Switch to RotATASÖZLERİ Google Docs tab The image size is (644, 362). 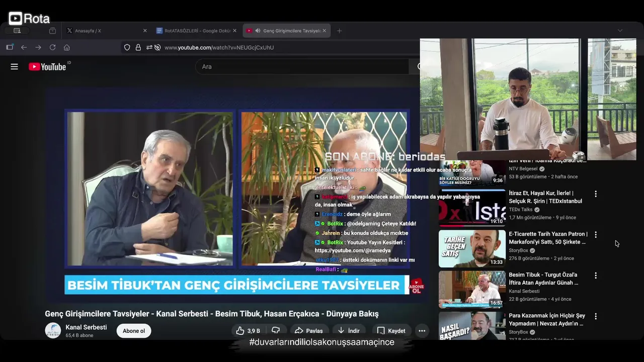[x=196, y=31]
